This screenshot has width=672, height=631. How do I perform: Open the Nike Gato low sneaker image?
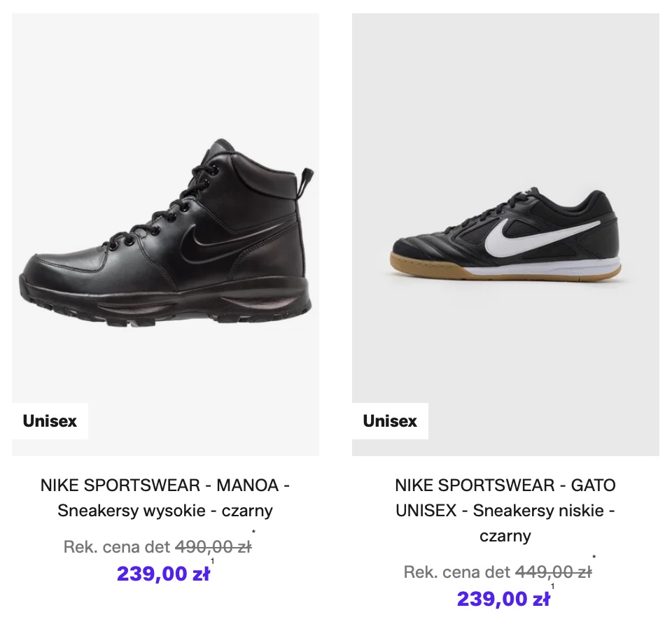coord(505,238)
